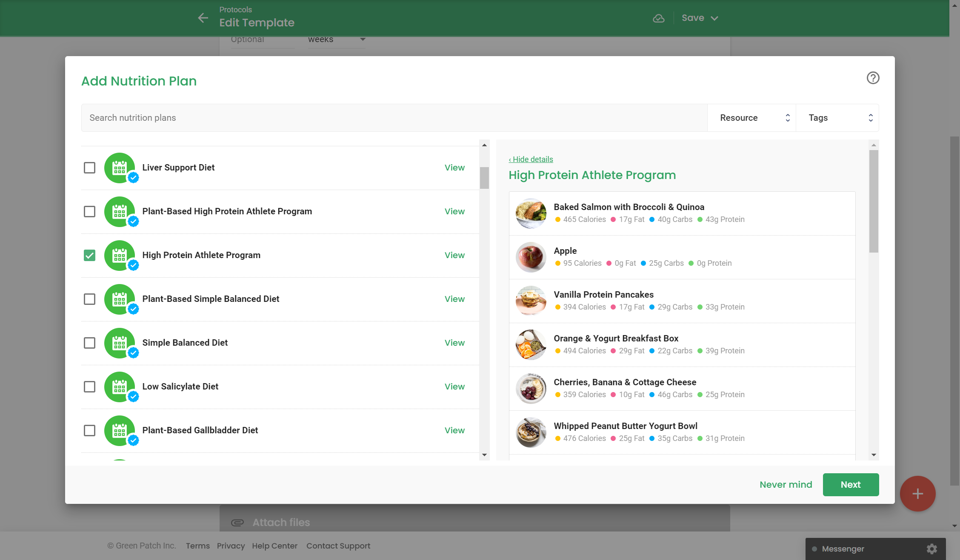Click the Baked Salmon meal thumbnail
Image resolution: width=960 pixels, height=560 pixels.
(x=531, y=213)
